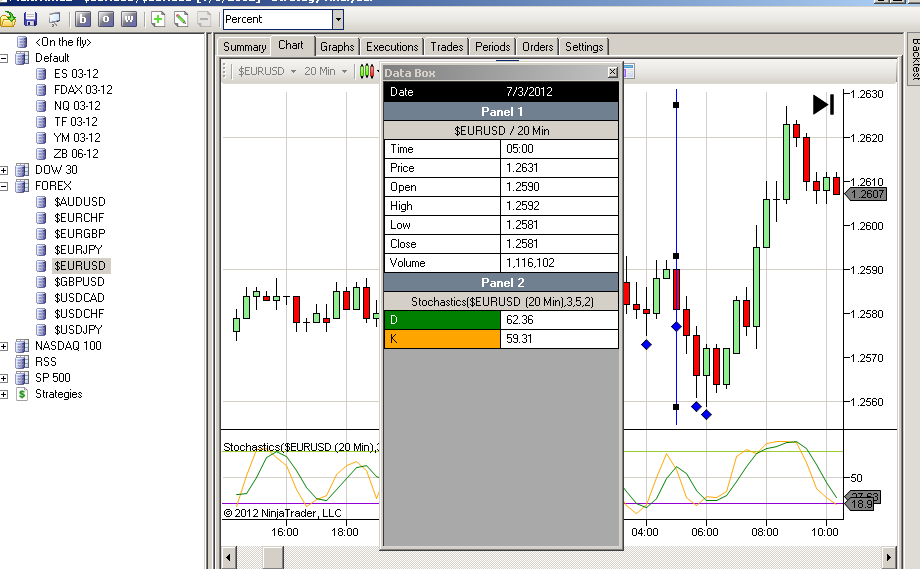Select $USDJPY in the FOREX list

[78, 330]
